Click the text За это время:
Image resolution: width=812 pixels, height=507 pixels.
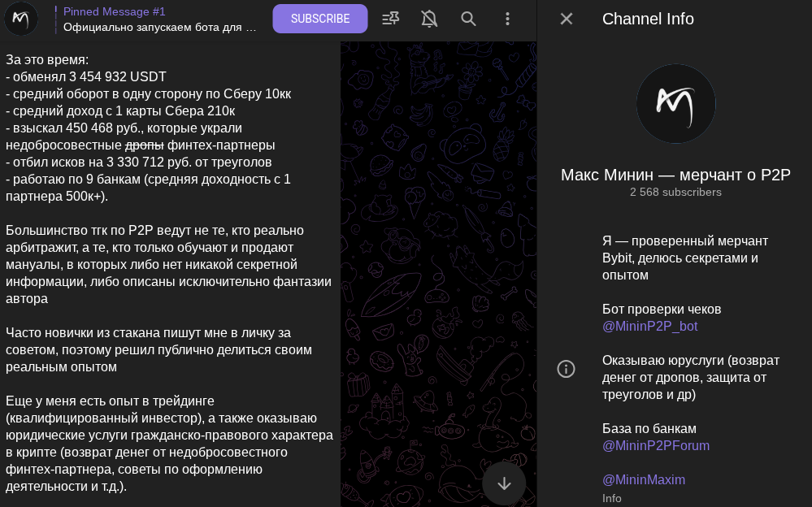(x=47, y=59)
